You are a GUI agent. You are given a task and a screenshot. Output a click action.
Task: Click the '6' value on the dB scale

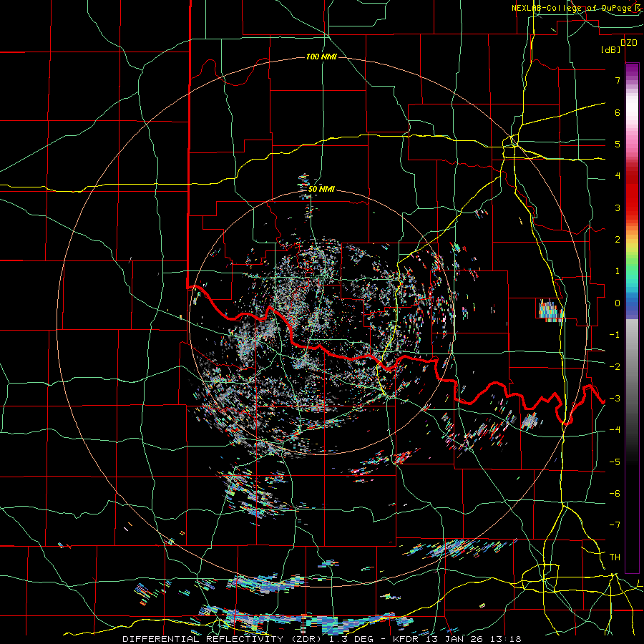click(x=618, y=112)
